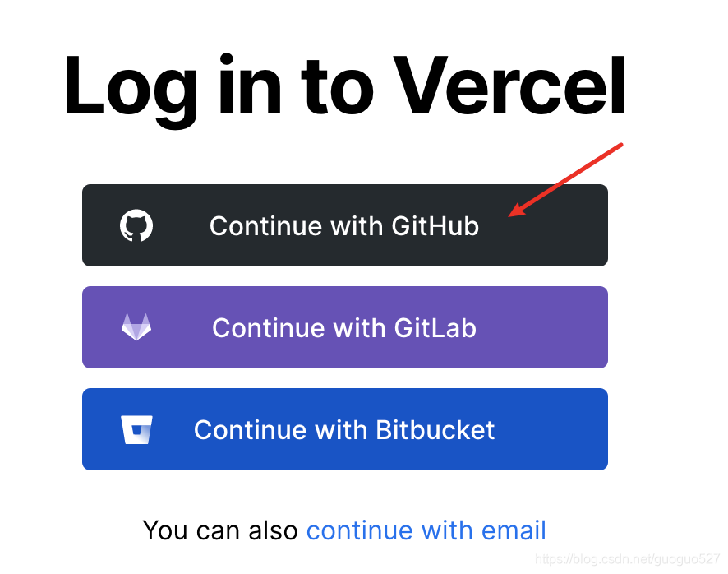Click the word "GitHub" on the dark button
This screenshot has height=574, width=728.
pyautogui.click(x=435, y=225)
